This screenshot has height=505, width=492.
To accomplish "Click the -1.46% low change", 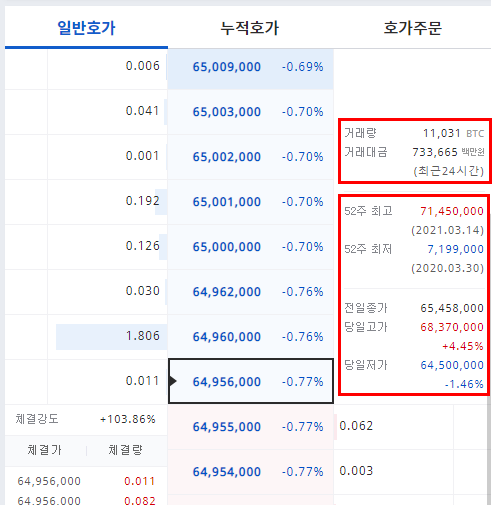I will (x=464, y=384).
